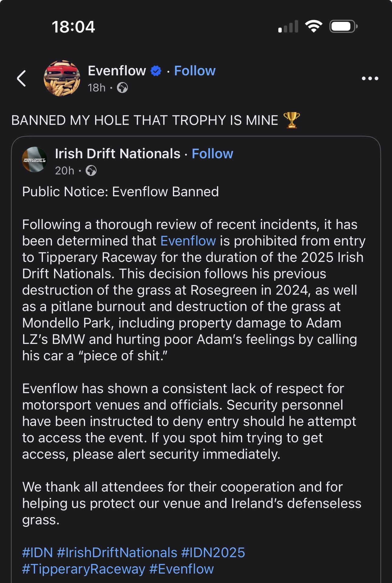The width and height of the screenshot is (392, 583).
Task: Tap the trophy emoji in caption
Action: [x=291, y=120]
